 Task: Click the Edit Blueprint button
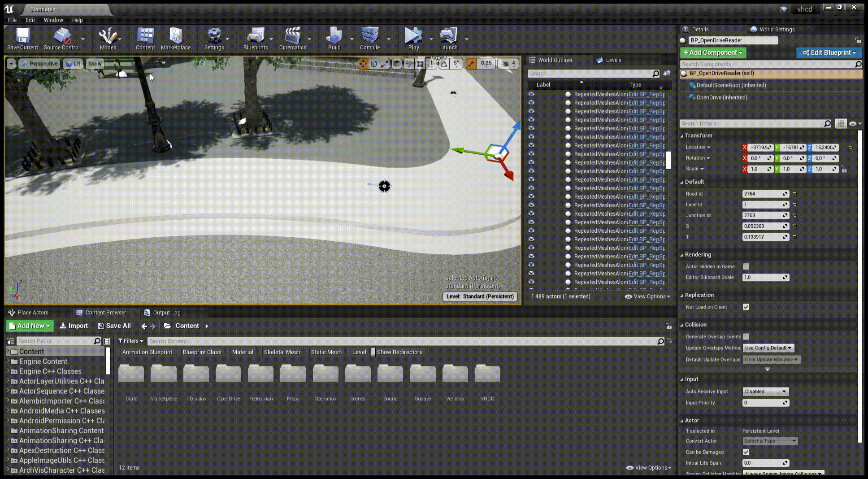829,52
